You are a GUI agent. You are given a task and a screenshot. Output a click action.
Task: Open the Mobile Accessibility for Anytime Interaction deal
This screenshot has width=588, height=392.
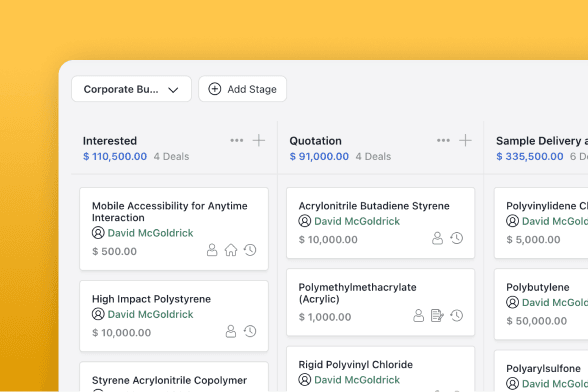point(170,212)
